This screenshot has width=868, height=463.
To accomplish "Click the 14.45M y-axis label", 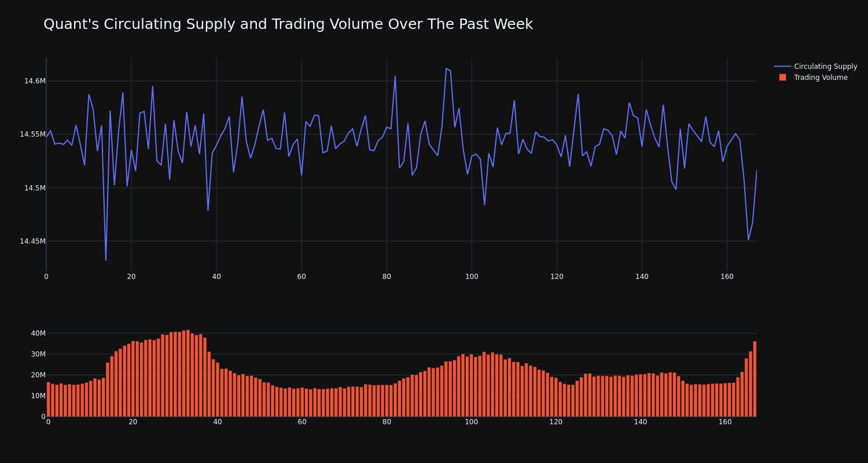I will coord(32,241).
